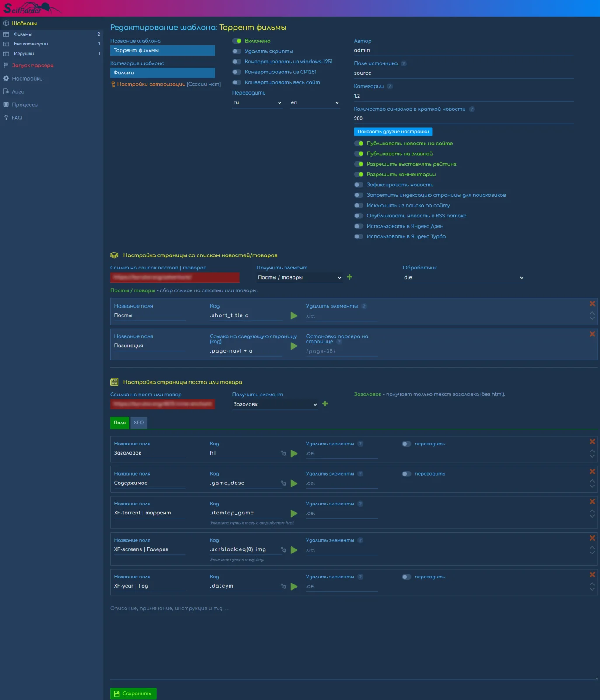The image size is (600, 700).
Task: Open Запуск парсера in sidebar
Action: [x=32, y=66]
